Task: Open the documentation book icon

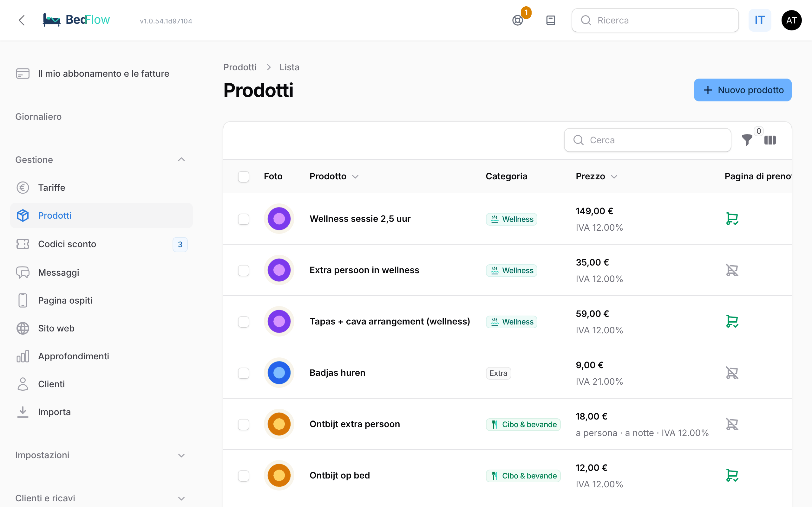Action: tap(550, 21)
